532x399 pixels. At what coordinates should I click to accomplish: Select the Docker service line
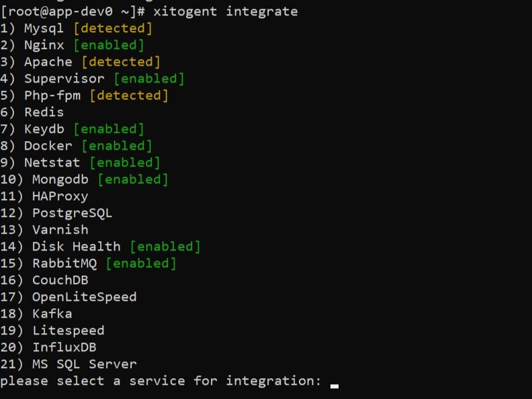click(48, 146)
